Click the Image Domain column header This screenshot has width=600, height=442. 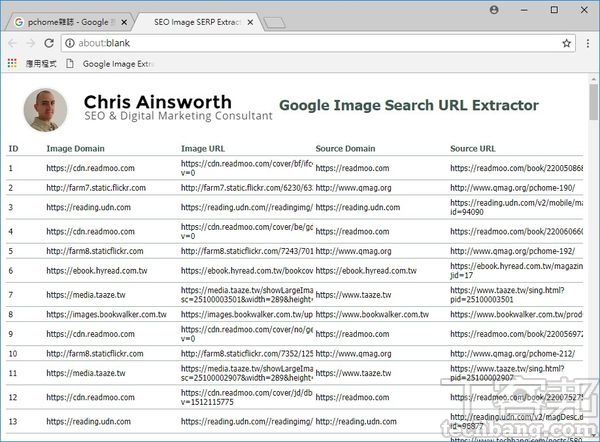point(75,148)
